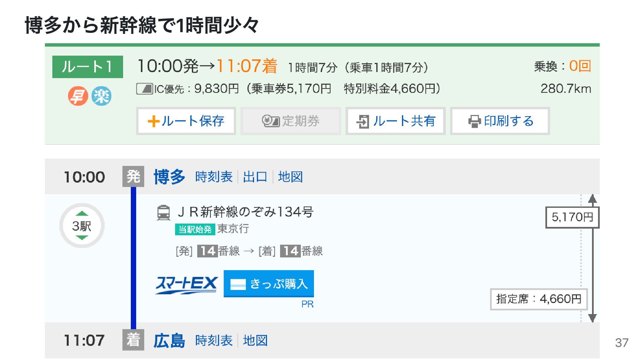Click the gray 着 arrival marker
The height and width of the screenshot is (362, 644).
(133, 340)
